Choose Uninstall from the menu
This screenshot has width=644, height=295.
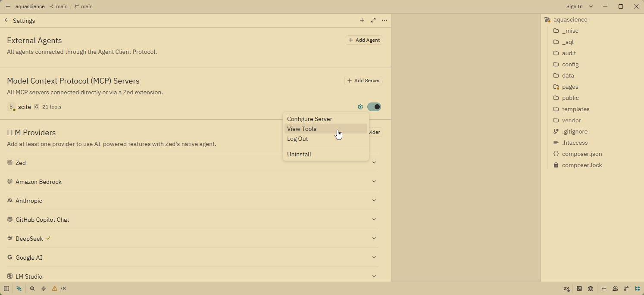tap(326, 154)
